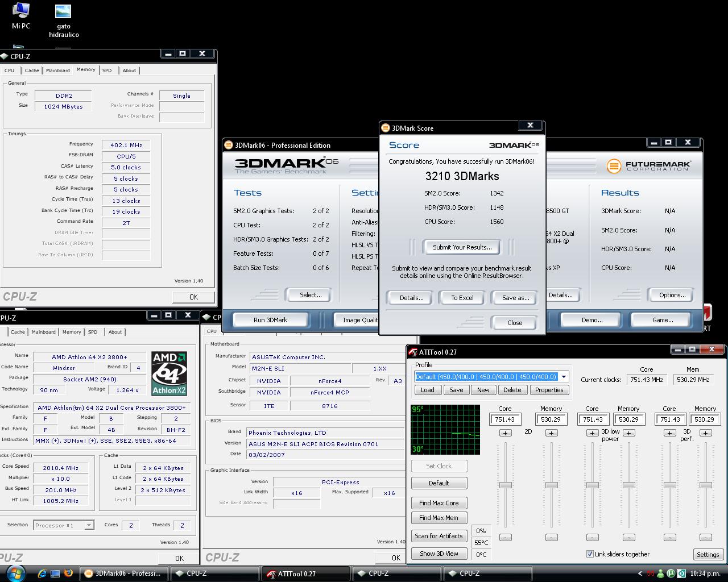The width and height of the screenshot is (728, 582).
Task: Click Save as... in Score dialog
Action: tap(515, 298)
